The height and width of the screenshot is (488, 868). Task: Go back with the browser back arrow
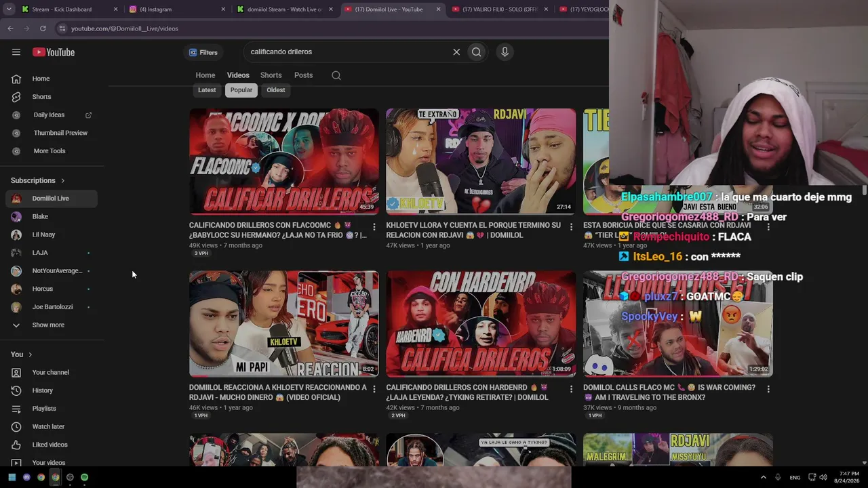(10, 28)
